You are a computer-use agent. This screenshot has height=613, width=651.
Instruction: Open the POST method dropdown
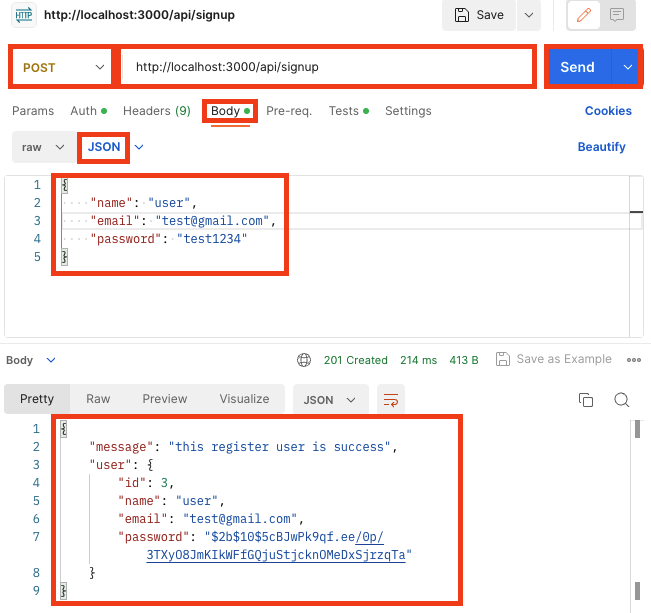(x=62, y=67)
